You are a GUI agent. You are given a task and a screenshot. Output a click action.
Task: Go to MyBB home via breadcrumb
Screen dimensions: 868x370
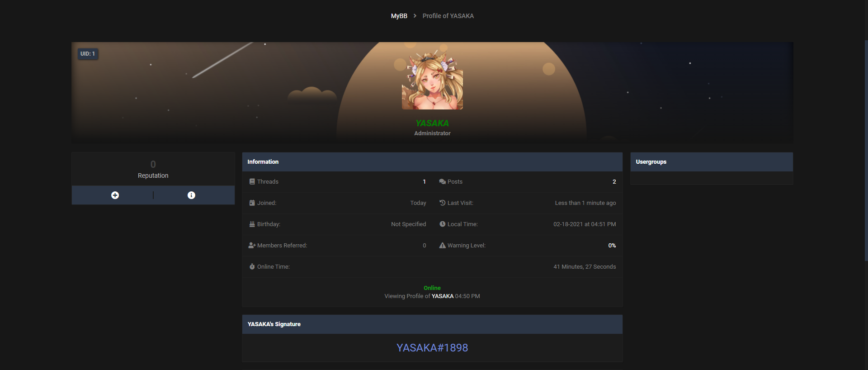[x=399, y=16]
